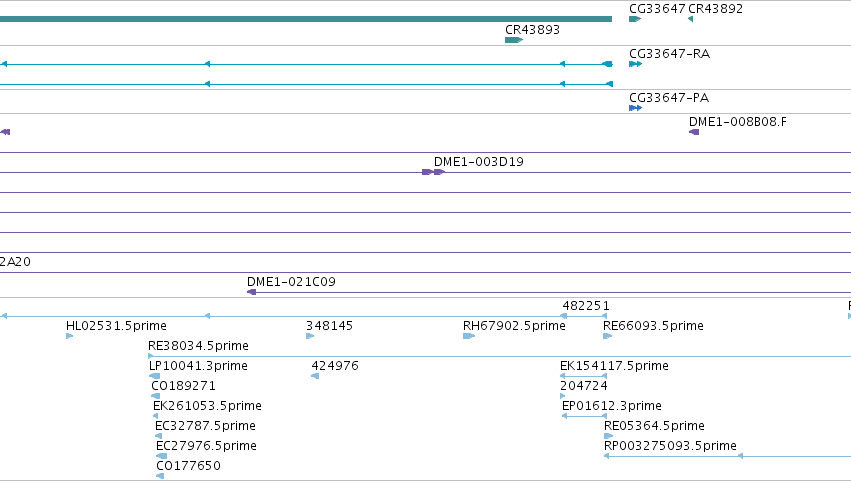Screen dimensions: 851x481
Task: Click the 482251 feature segment
Action: click(x=583, y=316)
